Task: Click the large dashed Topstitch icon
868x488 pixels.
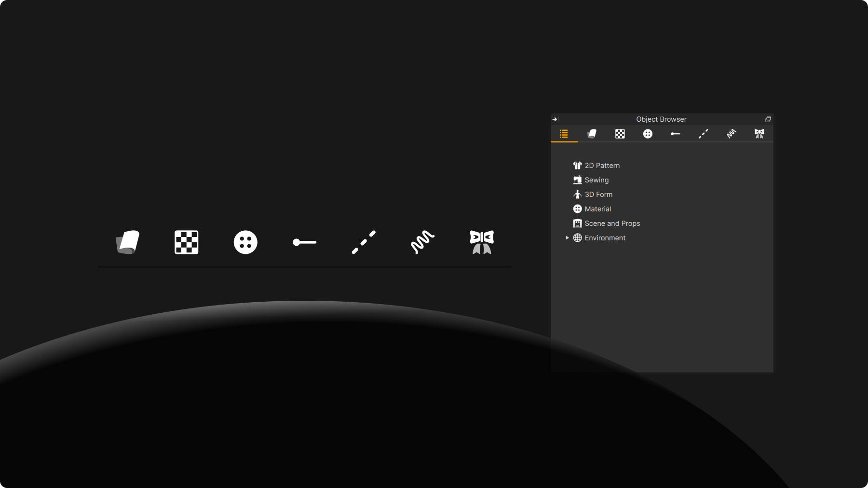Action: [364, 242]
